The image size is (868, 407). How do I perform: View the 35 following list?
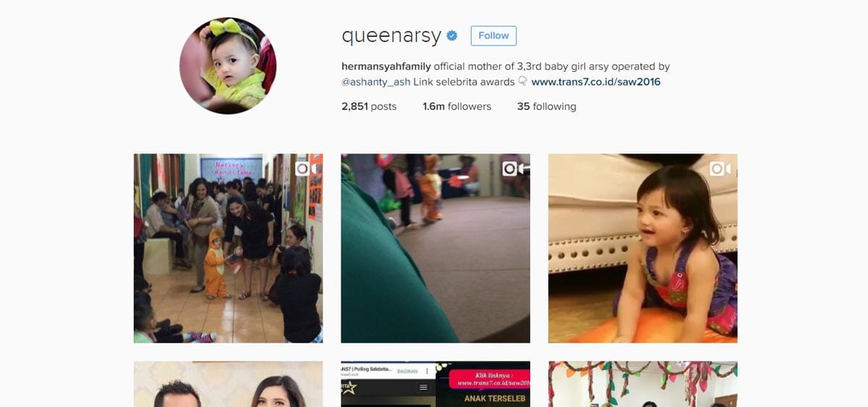[547, 106]
